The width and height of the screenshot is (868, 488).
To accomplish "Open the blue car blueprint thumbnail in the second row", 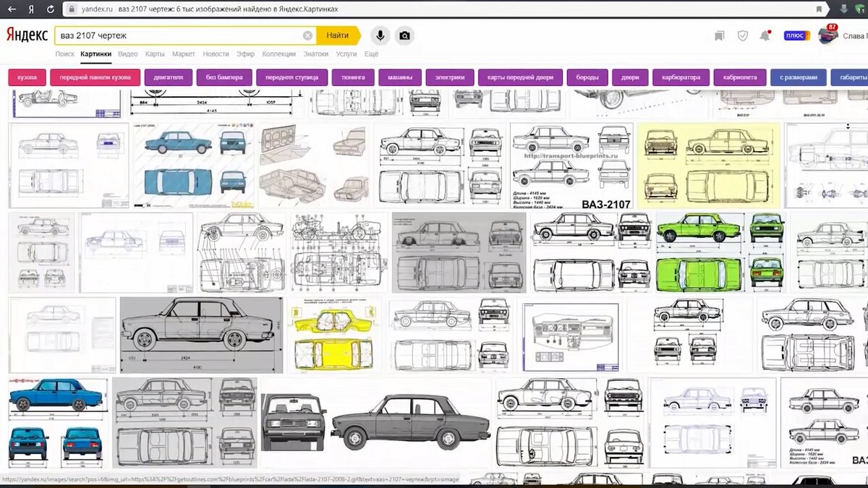I will pyautogui.click(x=193, y=166).
